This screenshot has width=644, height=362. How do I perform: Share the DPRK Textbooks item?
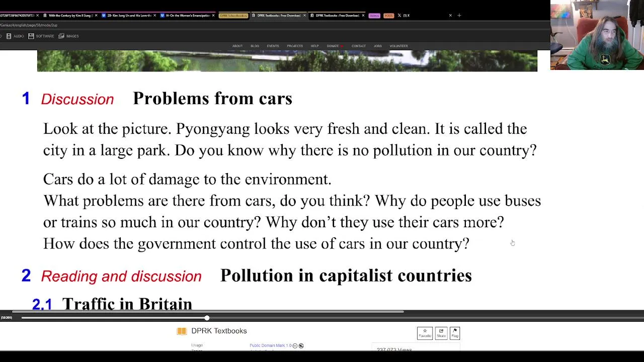[x=441, y=333]
